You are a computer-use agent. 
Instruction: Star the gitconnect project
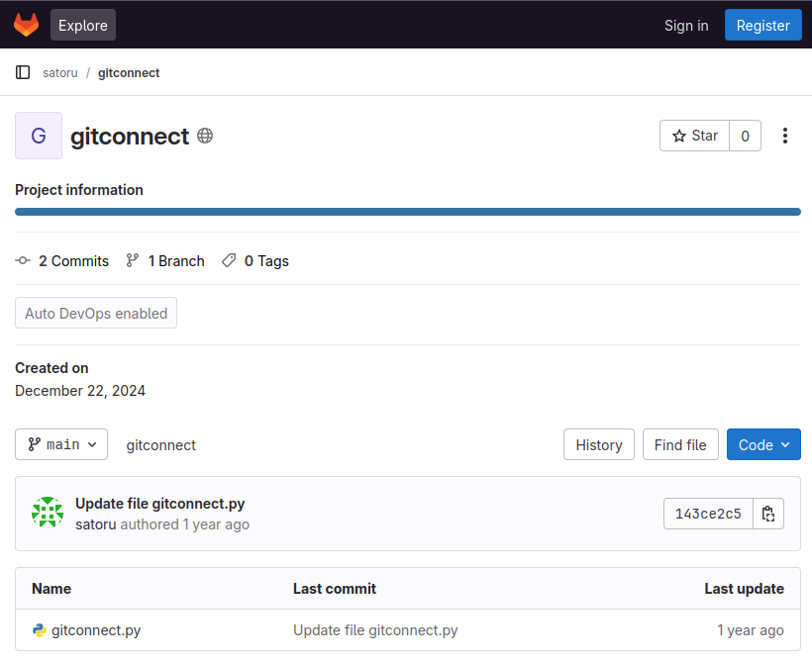694,136
